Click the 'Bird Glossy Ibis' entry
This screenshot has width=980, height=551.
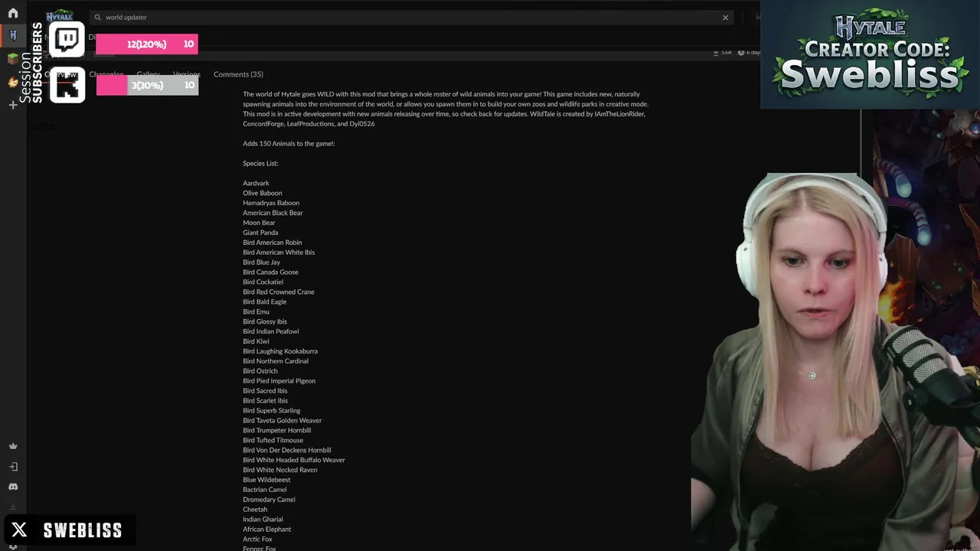265,322
